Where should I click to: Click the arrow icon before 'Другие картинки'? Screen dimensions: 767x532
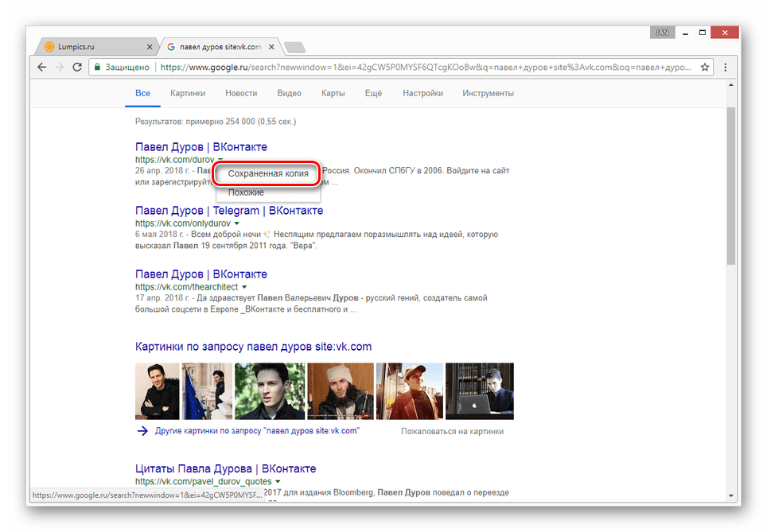142,431
